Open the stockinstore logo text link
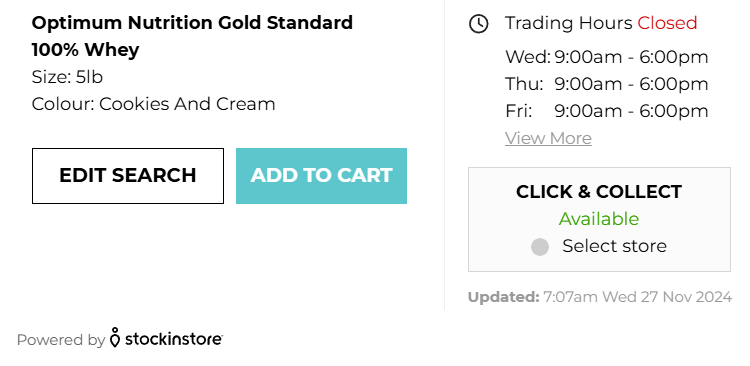Image resolution: width=750 pixels, height=366 pixels. [x=174, y=339]
